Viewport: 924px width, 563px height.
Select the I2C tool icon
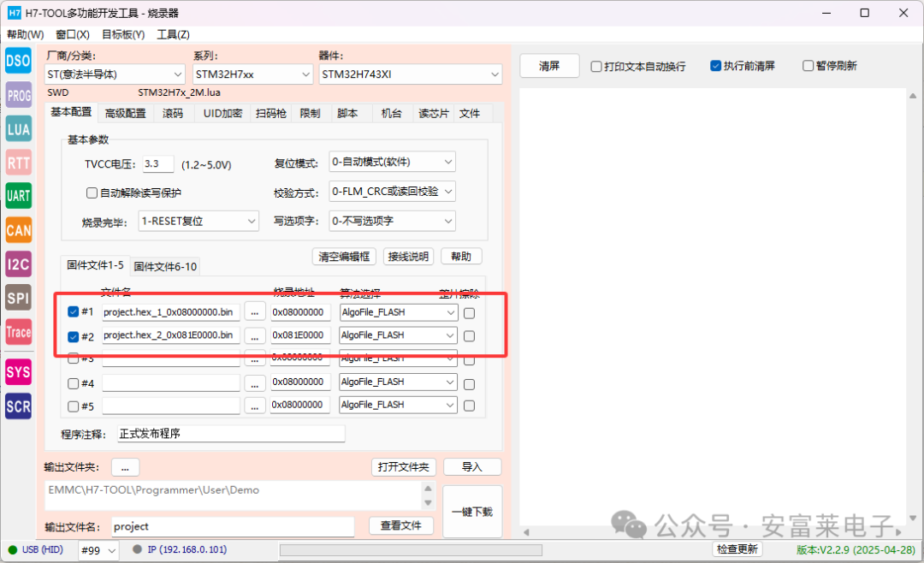pyautogui.click(x=18, y=264)
